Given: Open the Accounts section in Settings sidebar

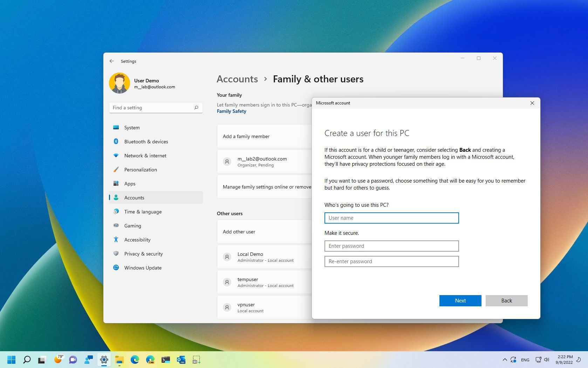Looking at the screenshot, I should [x=134, y=197].
